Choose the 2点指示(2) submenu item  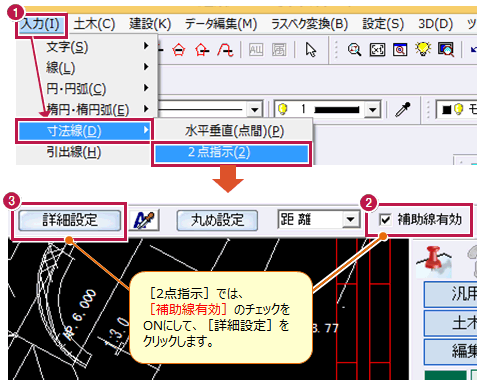pyautogui.click(x=231, y=153)
